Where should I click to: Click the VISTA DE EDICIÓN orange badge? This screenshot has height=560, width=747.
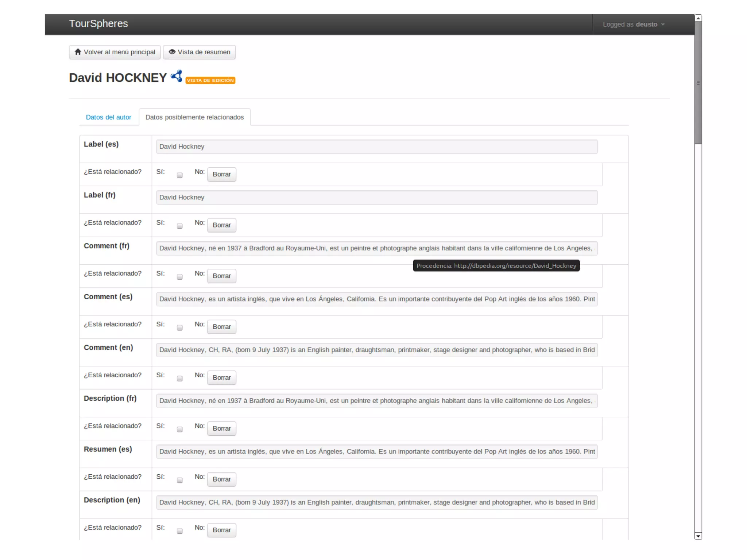(x=210, y=80)
